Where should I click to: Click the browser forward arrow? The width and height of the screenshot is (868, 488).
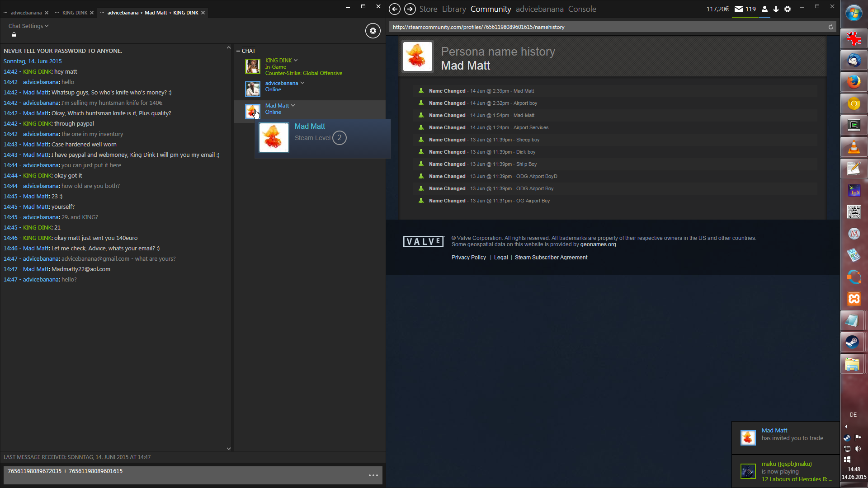(410, 9)
